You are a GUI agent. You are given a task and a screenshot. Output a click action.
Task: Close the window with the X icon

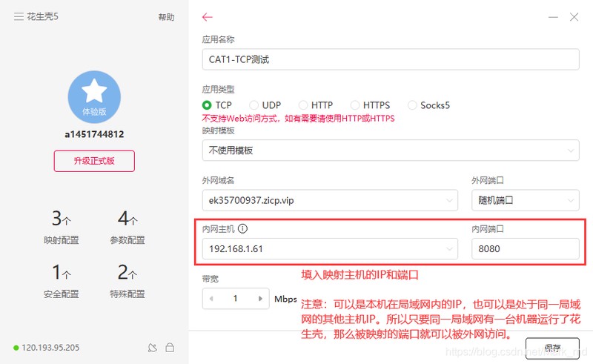574,17
